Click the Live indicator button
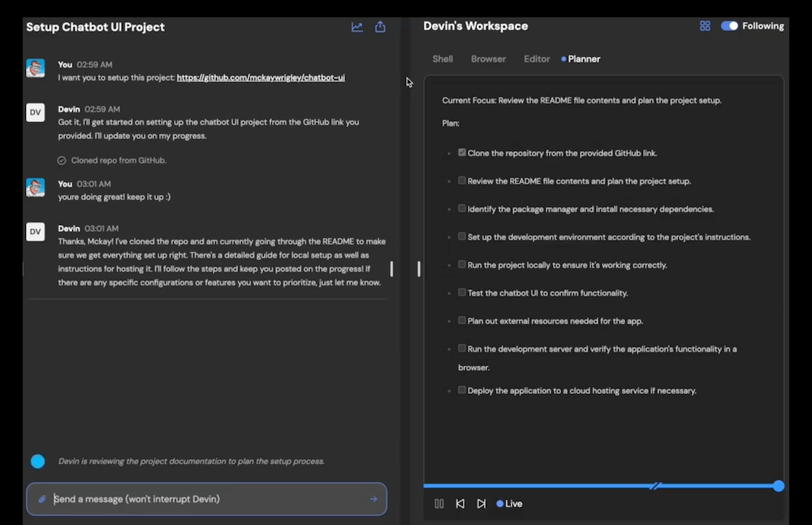Image resolution: width=812 pixels, height=525 pixels. click(x=509, y=504)
